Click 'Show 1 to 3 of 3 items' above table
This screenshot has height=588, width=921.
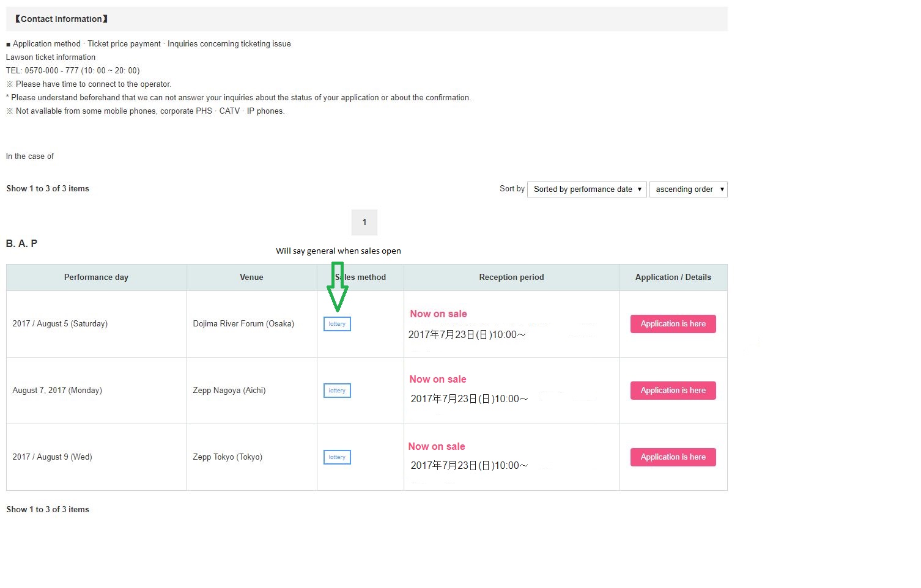(48, 189)
